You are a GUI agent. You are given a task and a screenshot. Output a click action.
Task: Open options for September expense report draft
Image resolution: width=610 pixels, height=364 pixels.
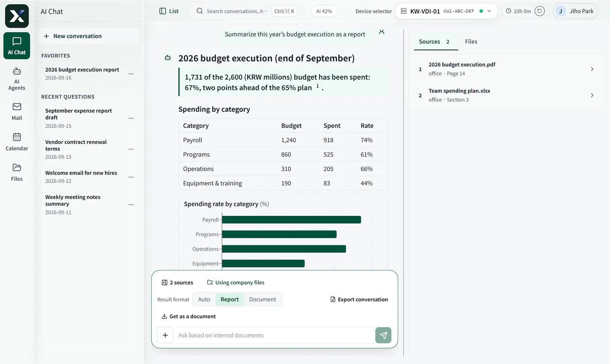(x=131, y=118)
